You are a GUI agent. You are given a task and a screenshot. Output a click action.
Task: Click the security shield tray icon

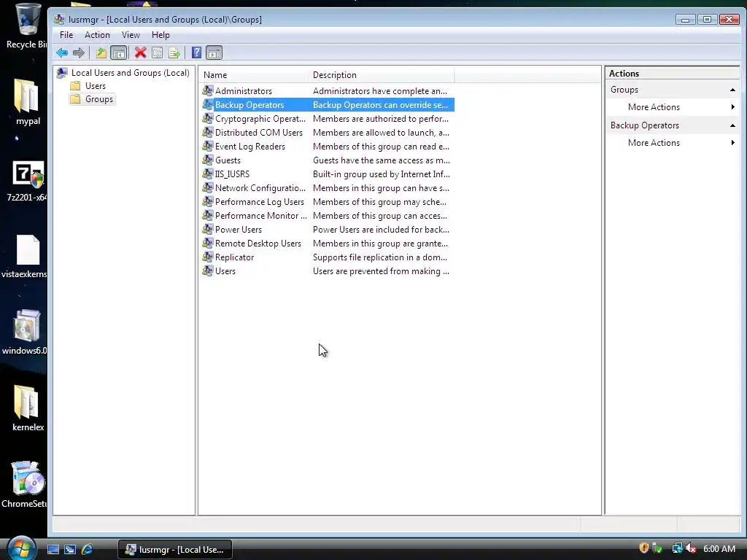643,548
